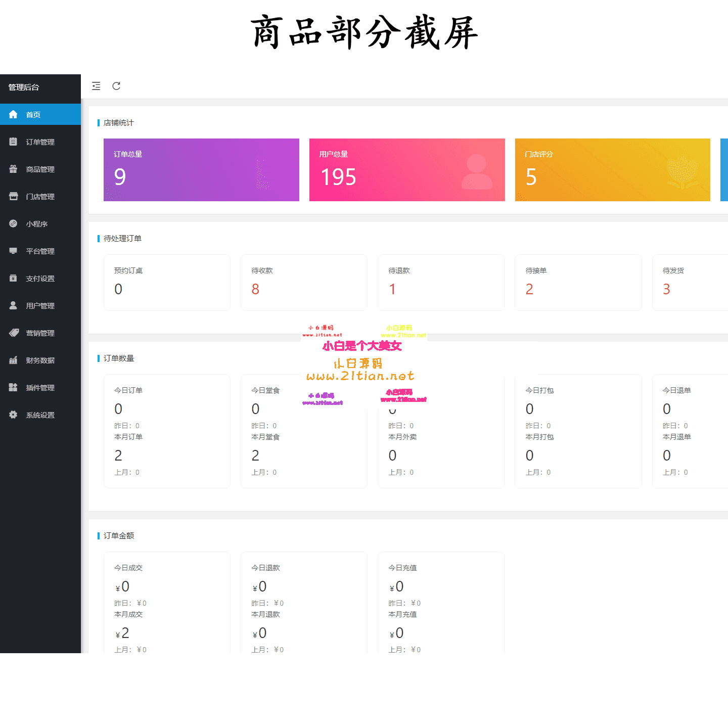Click the tag icon for 营销管理
Screen dimensions: 728x728
13,333
